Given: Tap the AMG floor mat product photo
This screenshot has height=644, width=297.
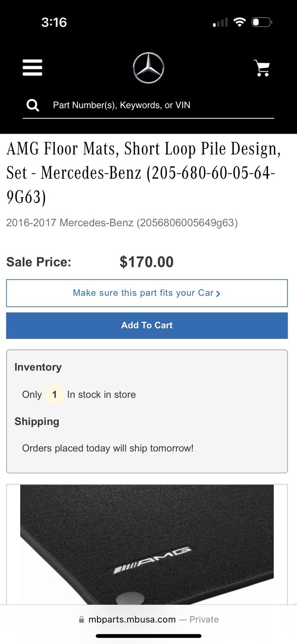Looking at the screenshot, I should [x=148, y=547].
